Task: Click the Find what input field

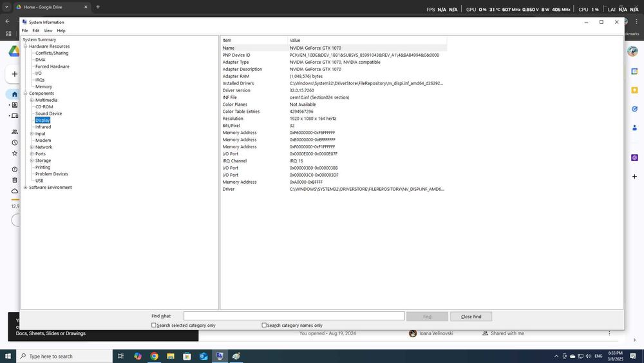Action: (x=294, y=316)
